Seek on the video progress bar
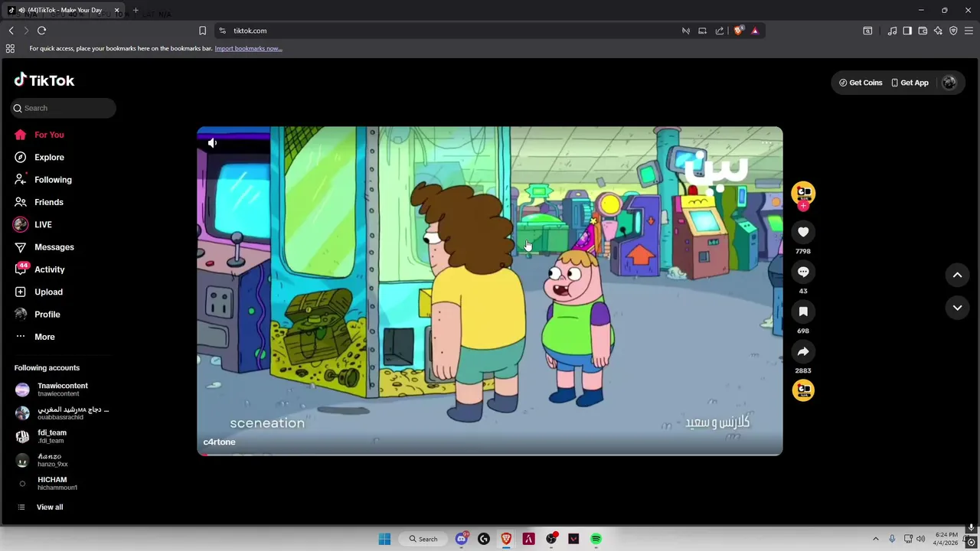Viewport: 980px width, 551px height. pyautogui.click(x=490, y=454)
